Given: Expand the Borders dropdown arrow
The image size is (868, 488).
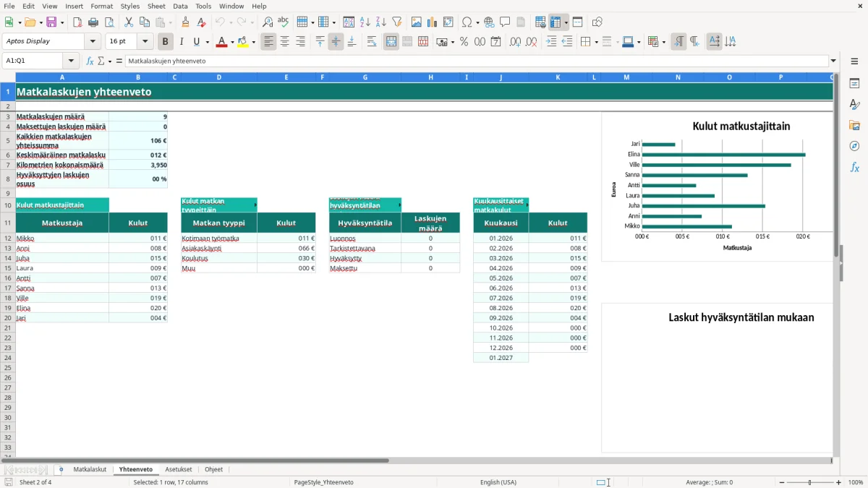Looking at the screenshot, I should [595, 43].
